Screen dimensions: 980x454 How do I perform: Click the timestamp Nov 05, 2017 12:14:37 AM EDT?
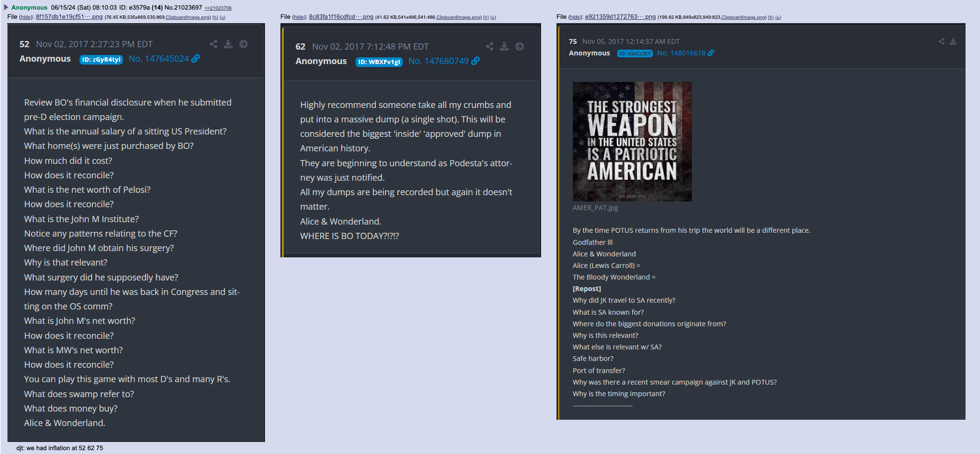tap(631, 41)
